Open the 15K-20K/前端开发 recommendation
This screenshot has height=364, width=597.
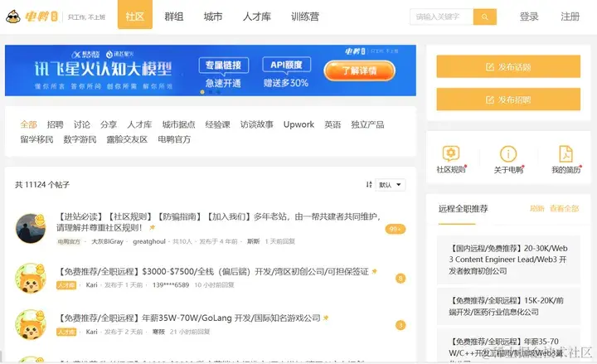pyautogui.click(x=508, y=306)
